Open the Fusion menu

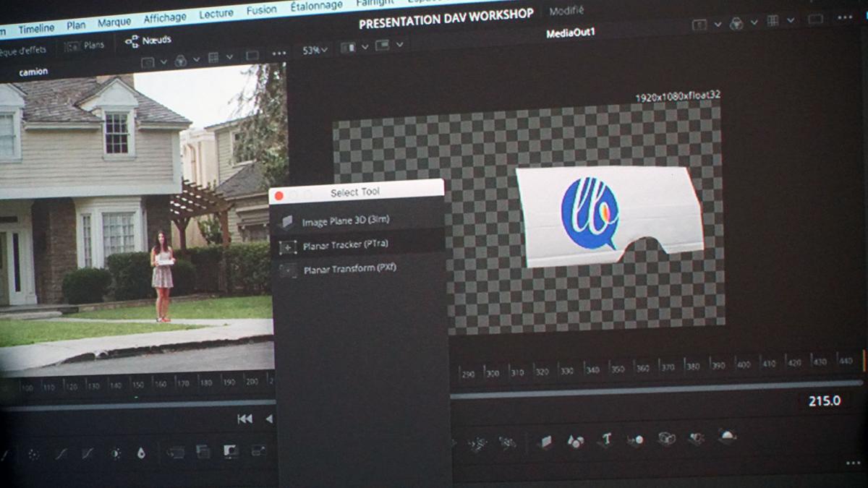(x=261, y=9)
